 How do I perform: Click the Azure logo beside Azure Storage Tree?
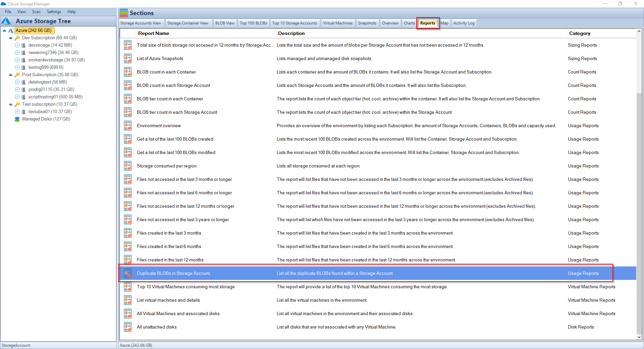(6, 21)
